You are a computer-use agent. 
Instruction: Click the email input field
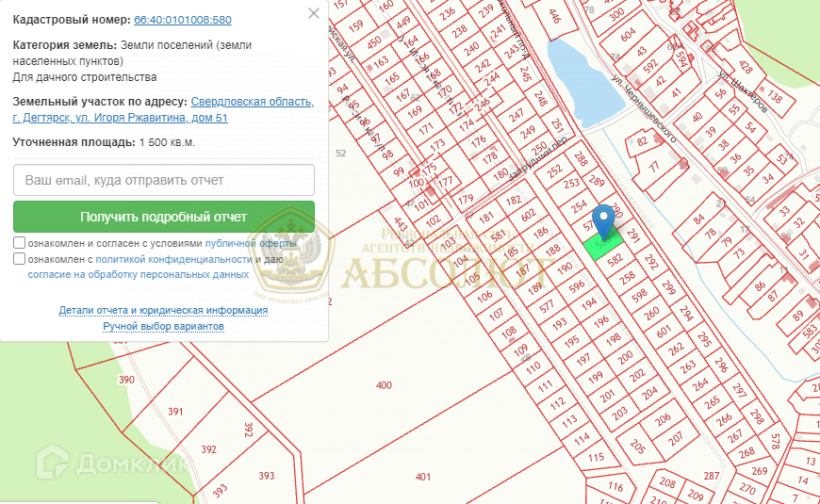(164, 180)
